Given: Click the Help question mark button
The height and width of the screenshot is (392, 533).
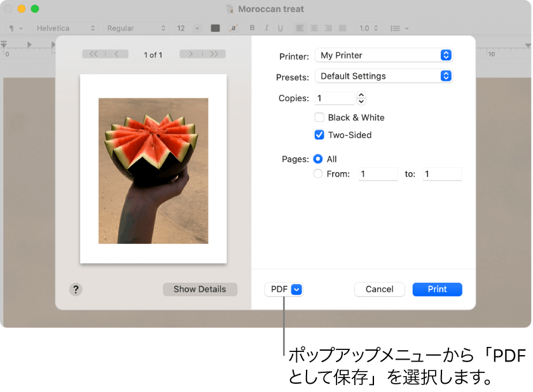Looking at the screenshot, I should 76,289.
